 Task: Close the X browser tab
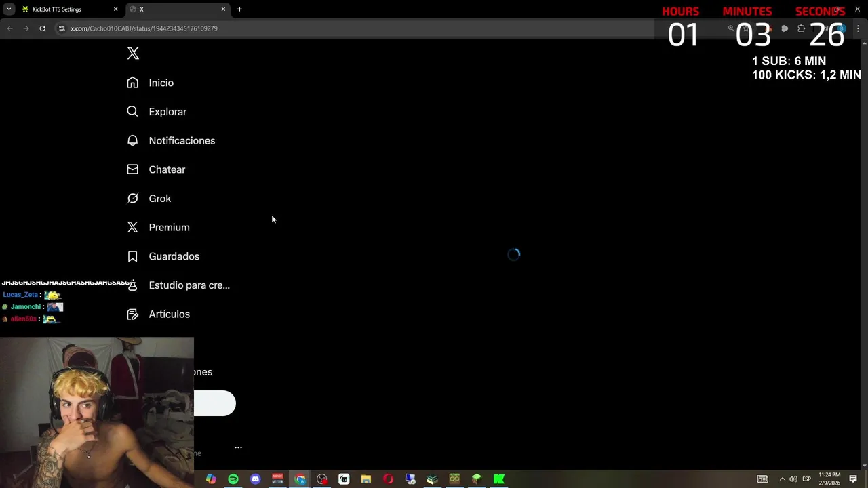click(223, 9)
